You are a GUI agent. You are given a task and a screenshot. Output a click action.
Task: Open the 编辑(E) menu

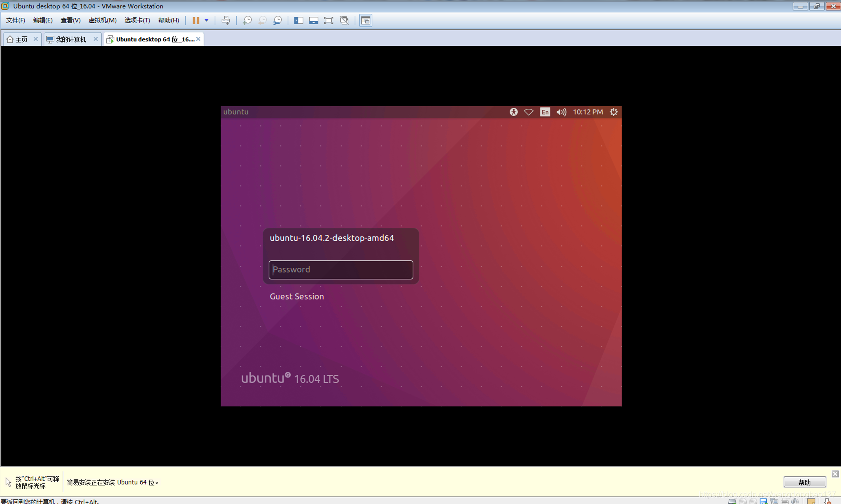[43, 20]
